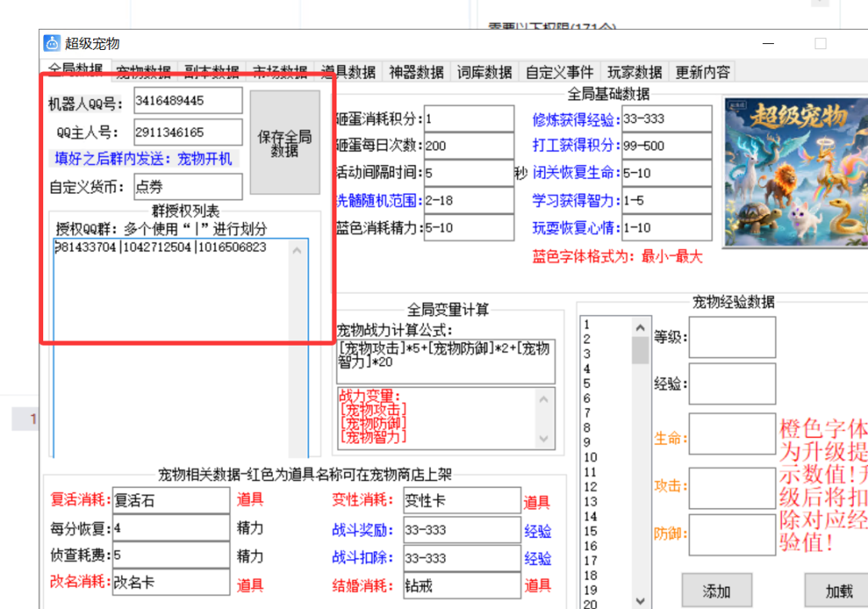Focus the 自定义货币 text box

click(x=187, y=187)
